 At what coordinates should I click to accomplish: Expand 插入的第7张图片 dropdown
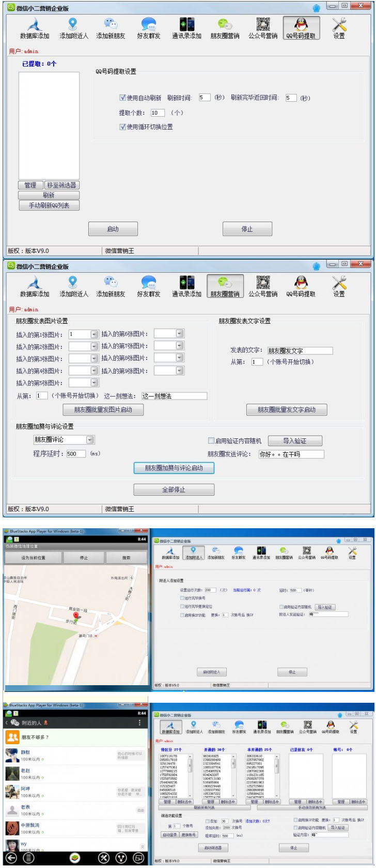179,345
